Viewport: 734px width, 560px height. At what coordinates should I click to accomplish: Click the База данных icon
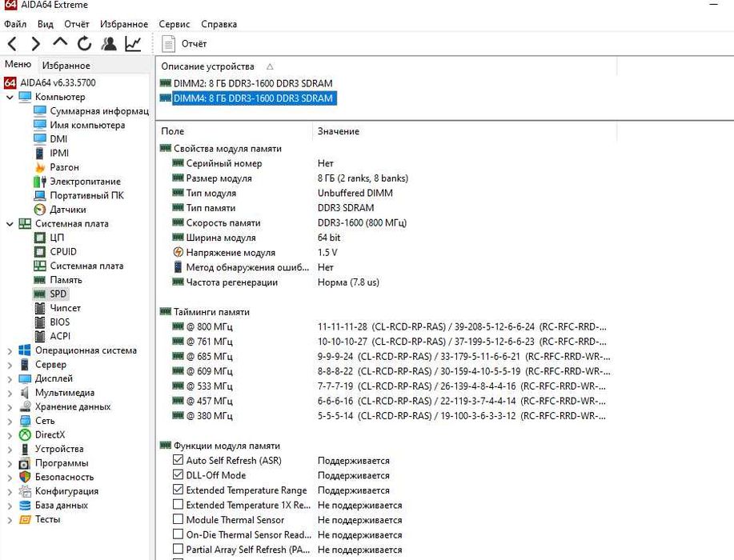[25, 506]
